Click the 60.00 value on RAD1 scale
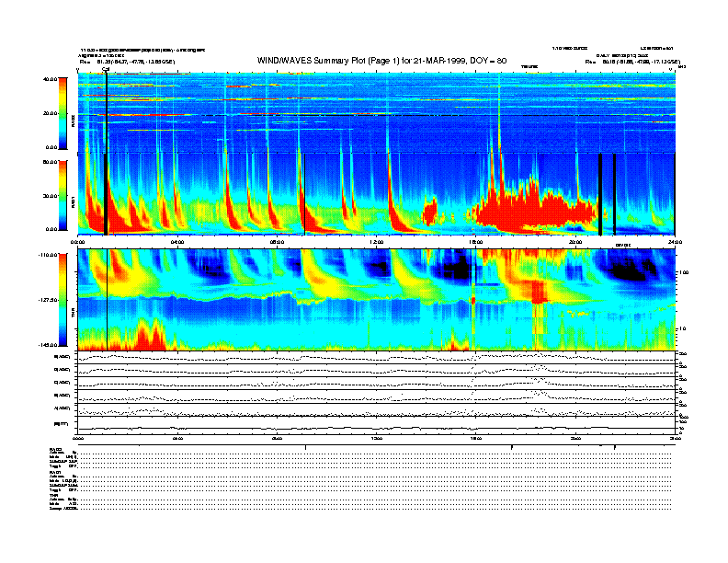This screenshot has width=728, height=563. [50, 162]
